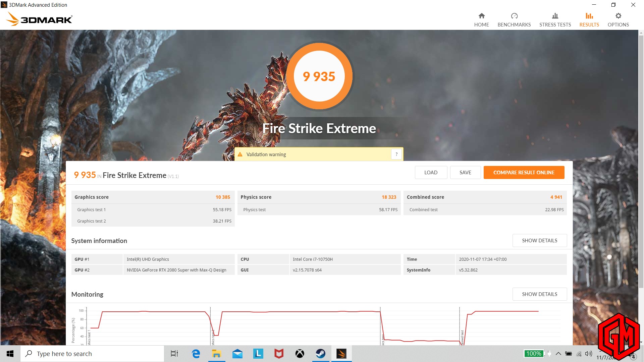Select the Physics test row
This screenshot has width=644, height=362.
click(319, 209)
